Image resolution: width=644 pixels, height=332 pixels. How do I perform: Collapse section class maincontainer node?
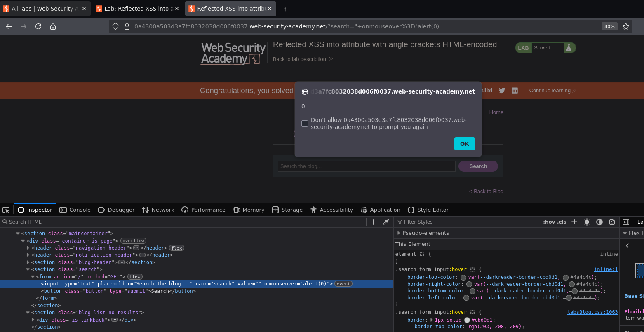tap(18, 234)
